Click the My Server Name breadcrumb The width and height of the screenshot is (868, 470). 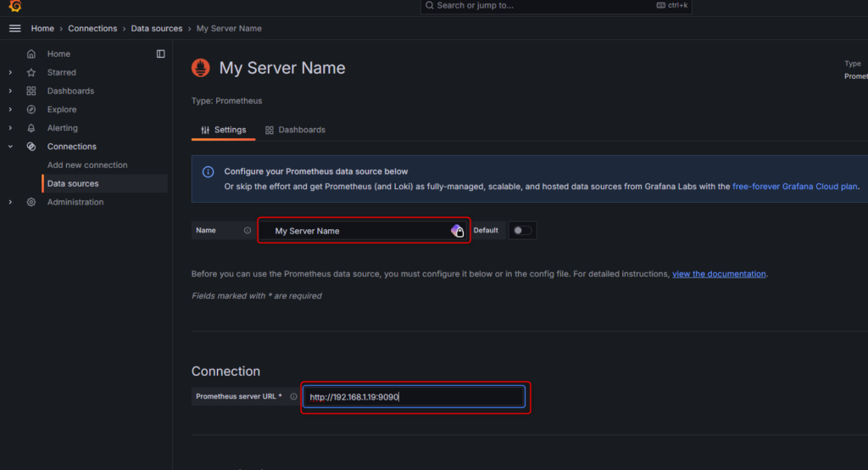tap(229, 28)
